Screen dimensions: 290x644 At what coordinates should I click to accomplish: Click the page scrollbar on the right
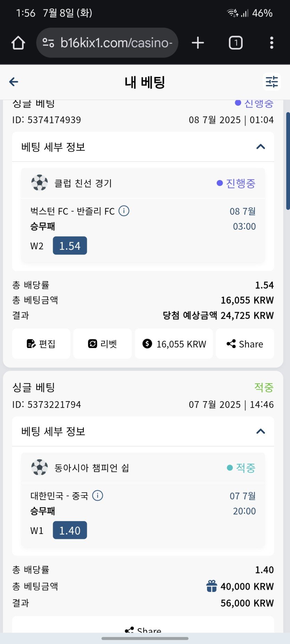288,161
